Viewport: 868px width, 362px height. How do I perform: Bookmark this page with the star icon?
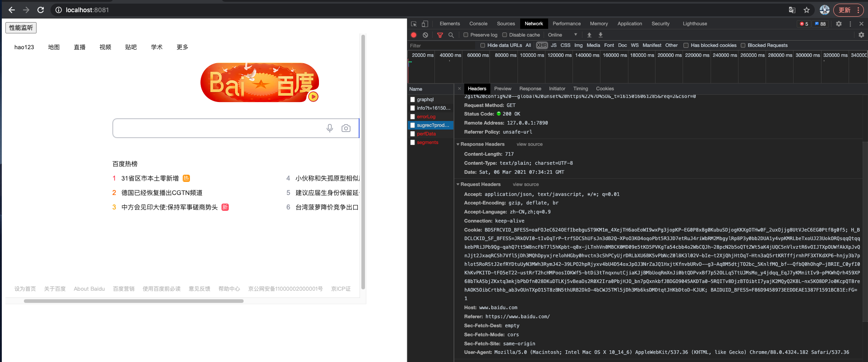tap(807, 10)
